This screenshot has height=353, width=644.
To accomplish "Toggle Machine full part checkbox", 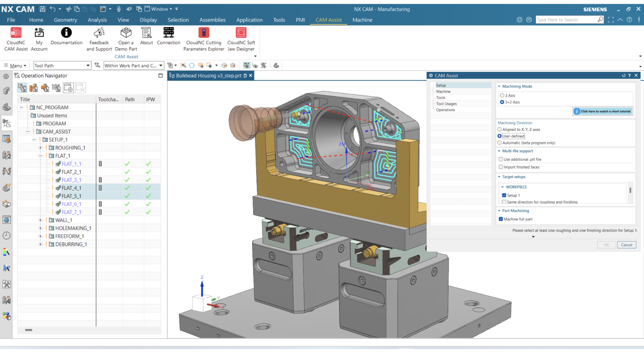I will point(501,219).
